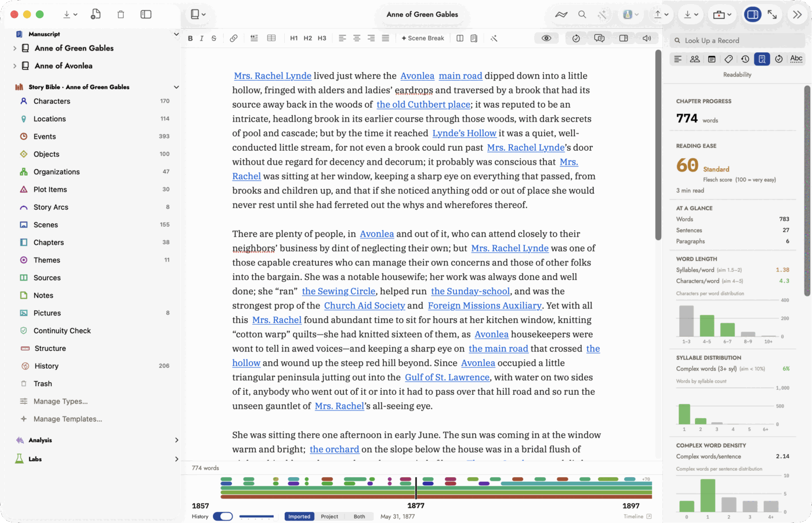
Task: Open the search magnifier in the title bar
Action: pos(582,14)
